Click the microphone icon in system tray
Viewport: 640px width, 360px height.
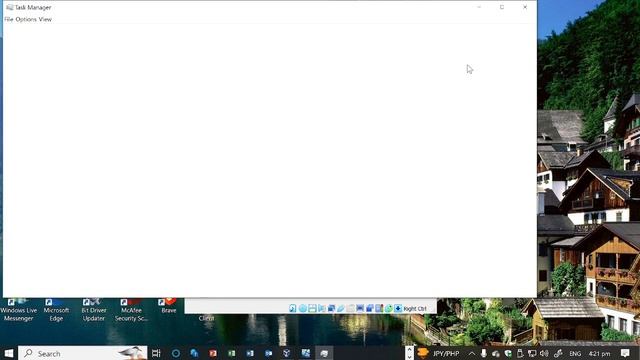coord(484,353)
